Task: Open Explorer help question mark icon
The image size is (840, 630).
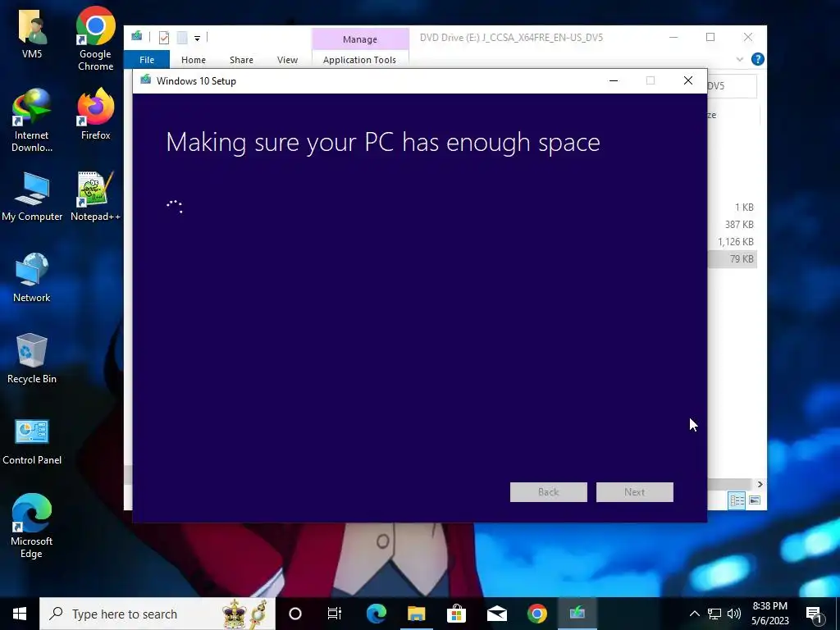Action: [757, 59]
